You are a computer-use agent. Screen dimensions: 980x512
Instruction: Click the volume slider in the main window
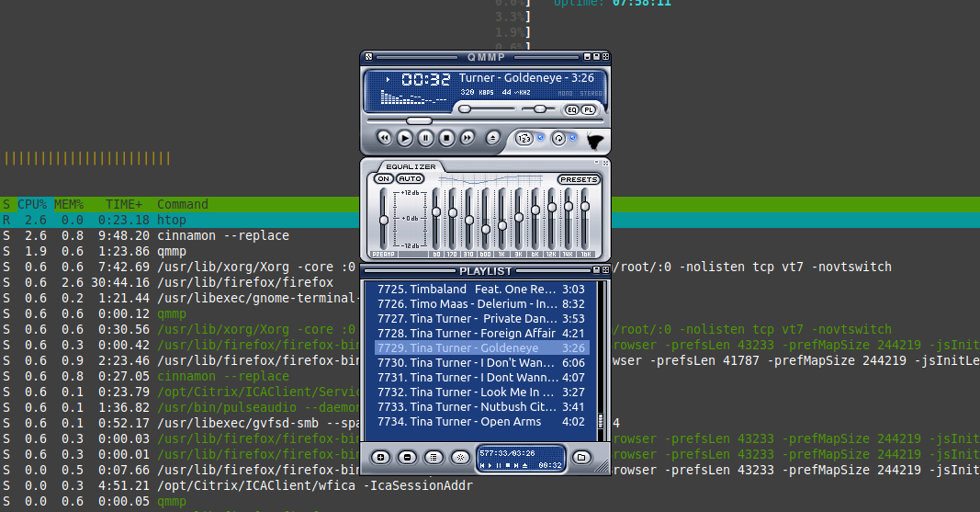click(487, 108)
